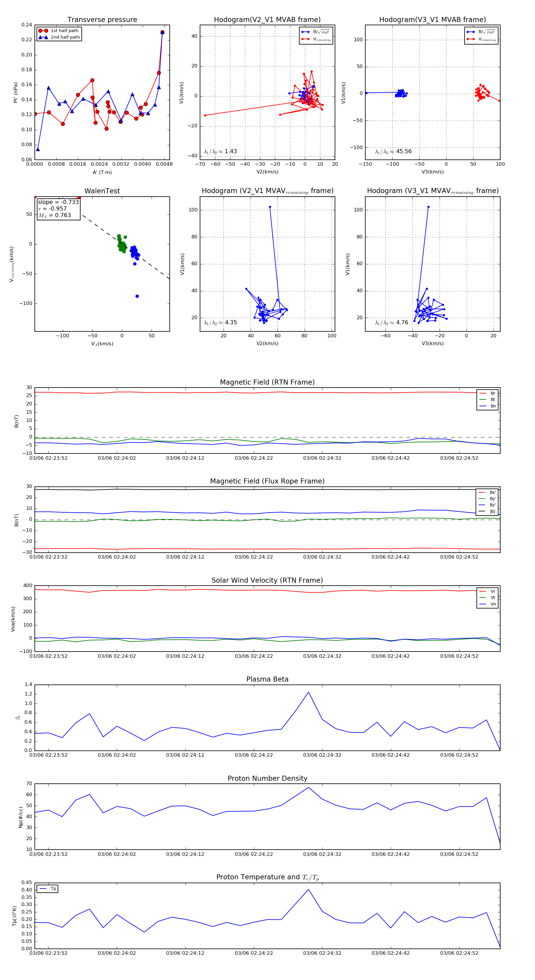Screen dimensions: 535x980
Task: Click the 'λ1/λ3 ≈ 45.56' label
Action: (x=393, y=151)
